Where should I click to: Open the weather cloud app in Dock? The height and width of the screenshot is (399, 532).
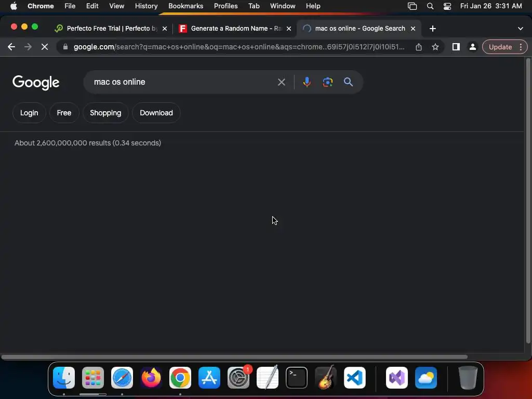(x=426, y=378)
